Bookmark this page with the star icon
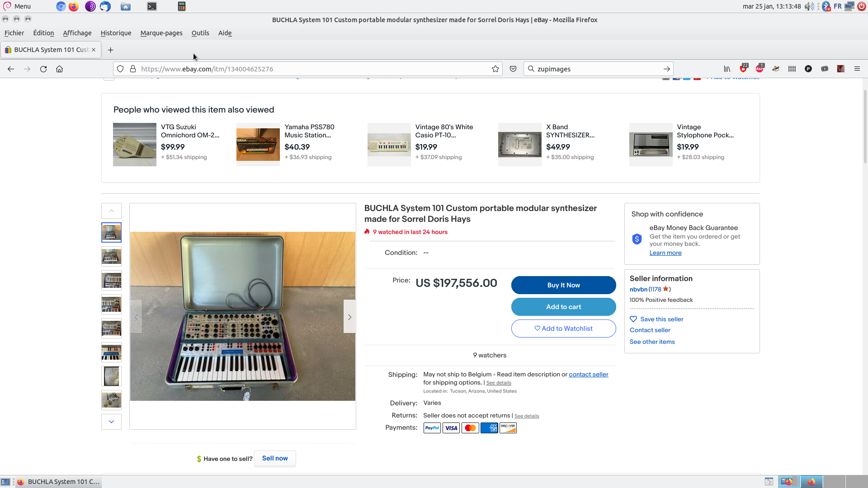The image size is (868, 488). click(x=495, y=69)
